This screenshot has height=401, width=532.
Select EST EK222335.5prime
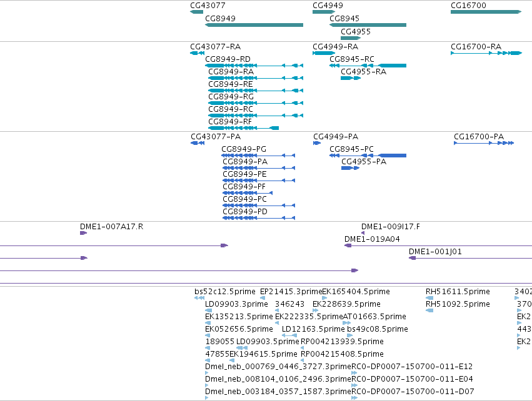click(309, 317)
